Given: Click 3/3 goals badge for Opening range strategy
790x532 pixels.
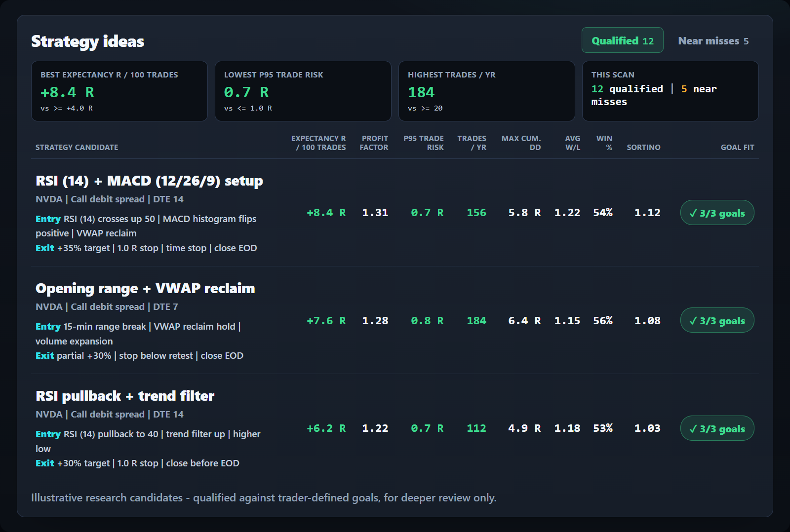Looking at the screenshot, I should [x=717, y=320].
